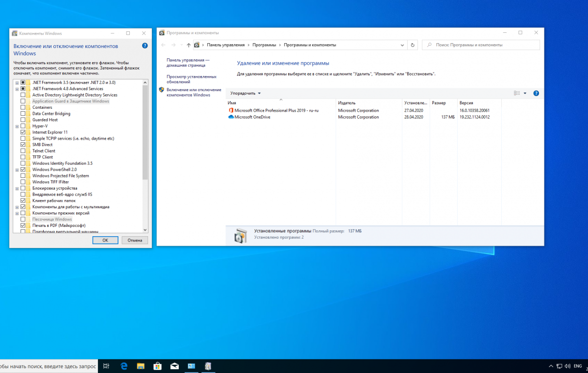
Task: Uncheck Internet Explorer 11 component
Action: [23, 132]
